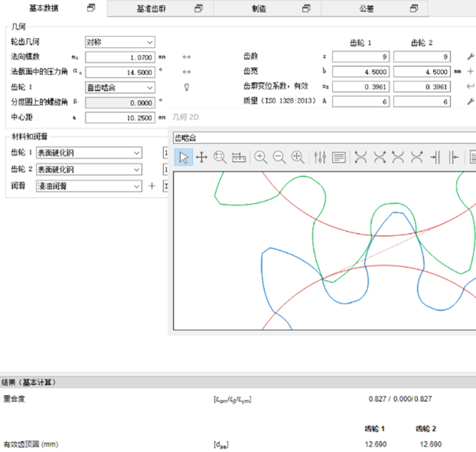476x452 pixels.
Task: Zoom in on the gear meshing view
Action: pos(261,157)
